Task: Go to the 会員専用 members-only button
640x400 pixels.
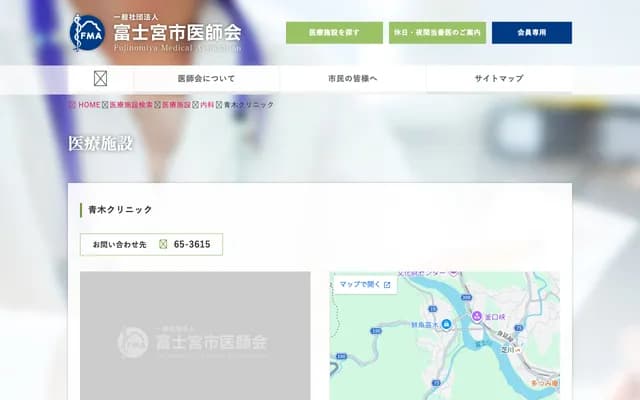Action: [531, 33]
